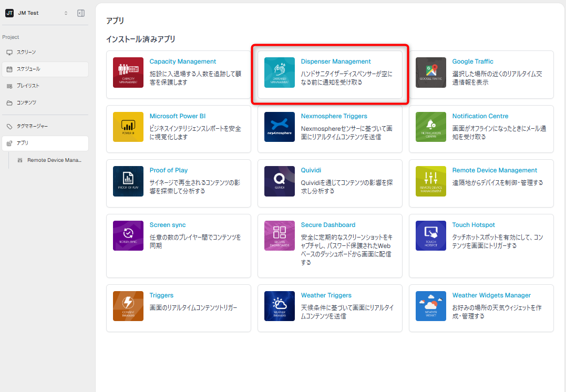Open the Capacity Management title link

(183, 61)
